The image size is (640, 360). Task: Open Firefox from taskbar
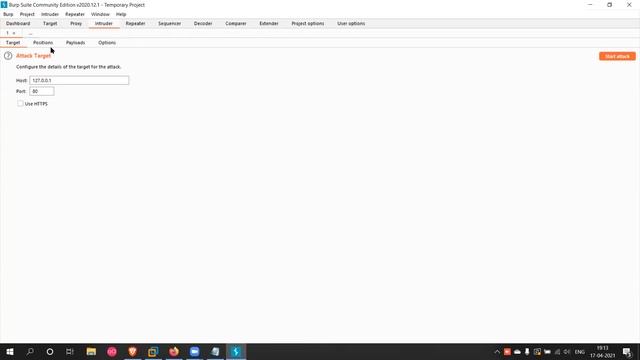click(x=174, y=351)
